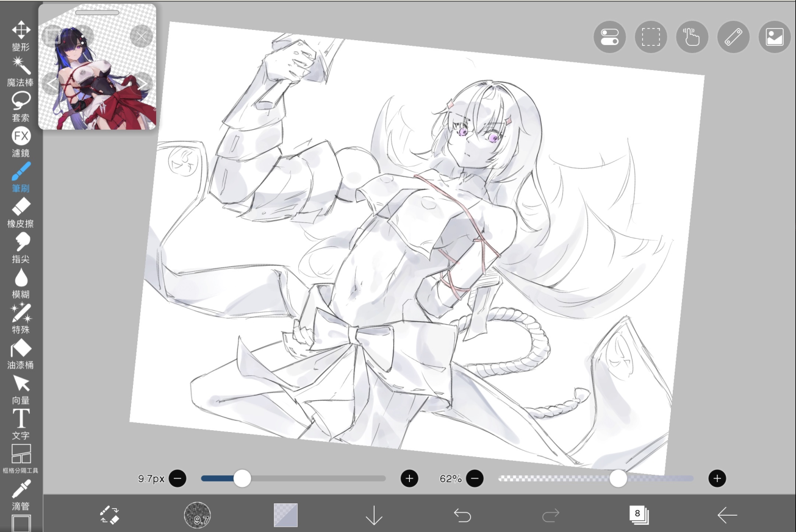Decrease brush size with minus button
This screenshot has height=532, width=796.
[x=177, y=478]
